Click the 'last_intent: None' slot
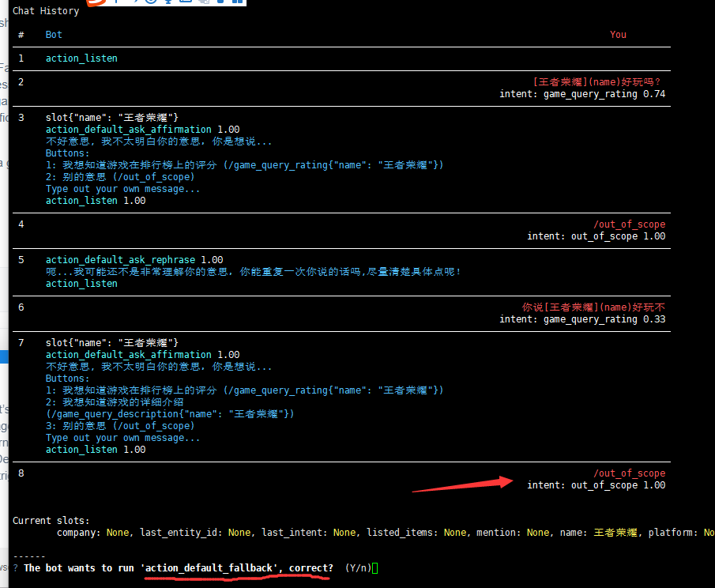Viewport: 715px width, 588px height. [309, 533]
